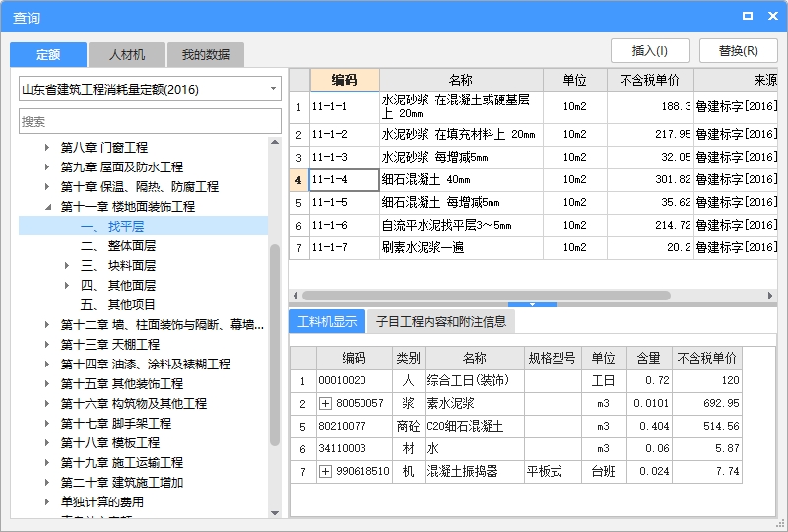
Task: Select quota row 11-1-1 code cell
Action: (345, 107)
